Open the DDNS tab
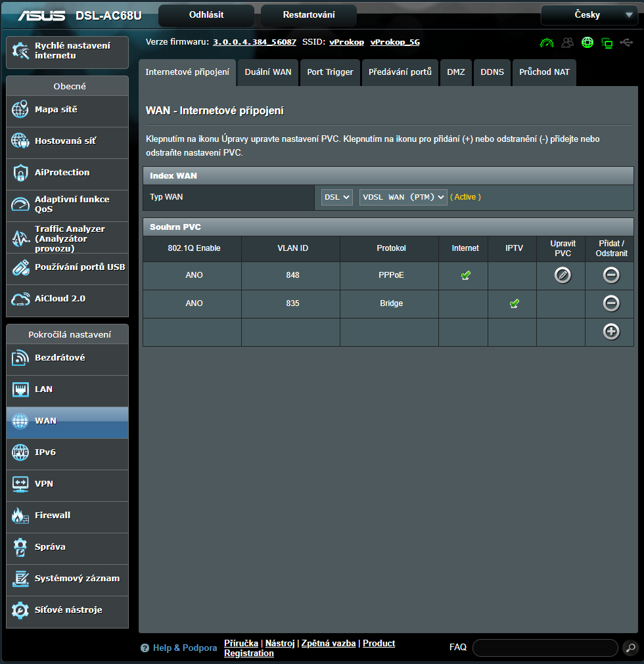The width and height of the screenshot is (644, 664). (x=492, y=72)
